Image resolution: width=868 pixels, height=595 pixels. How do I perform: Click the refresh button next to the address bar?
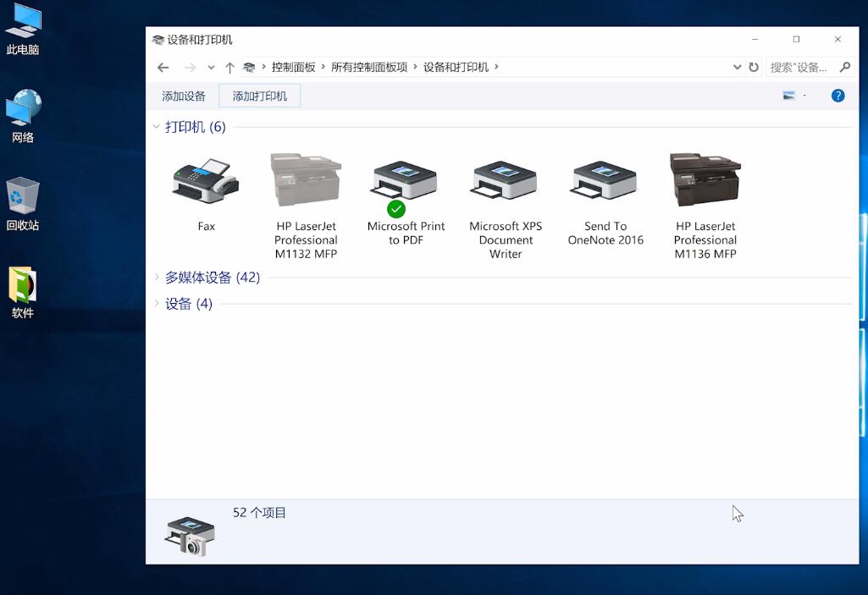coord(754,67)
